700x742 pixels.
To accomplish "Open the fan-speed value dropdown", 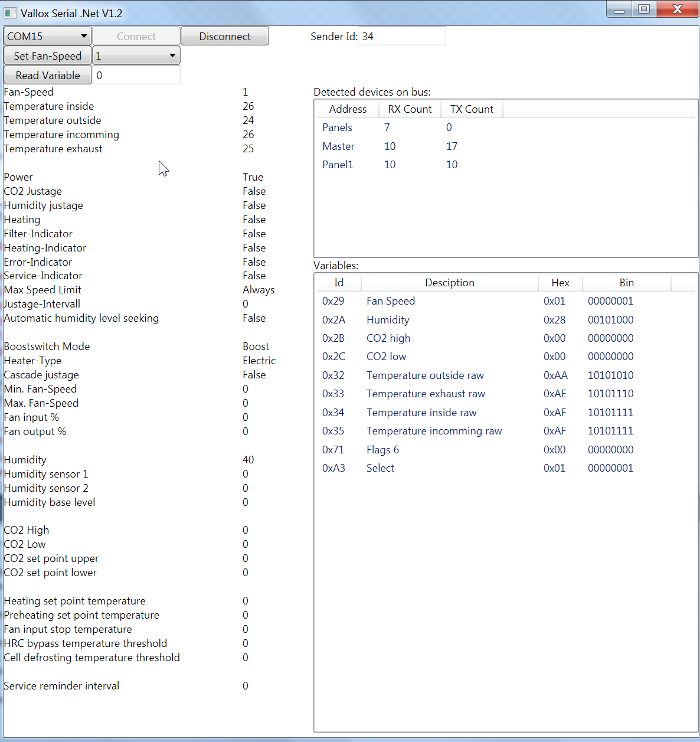I will (136, 55).
